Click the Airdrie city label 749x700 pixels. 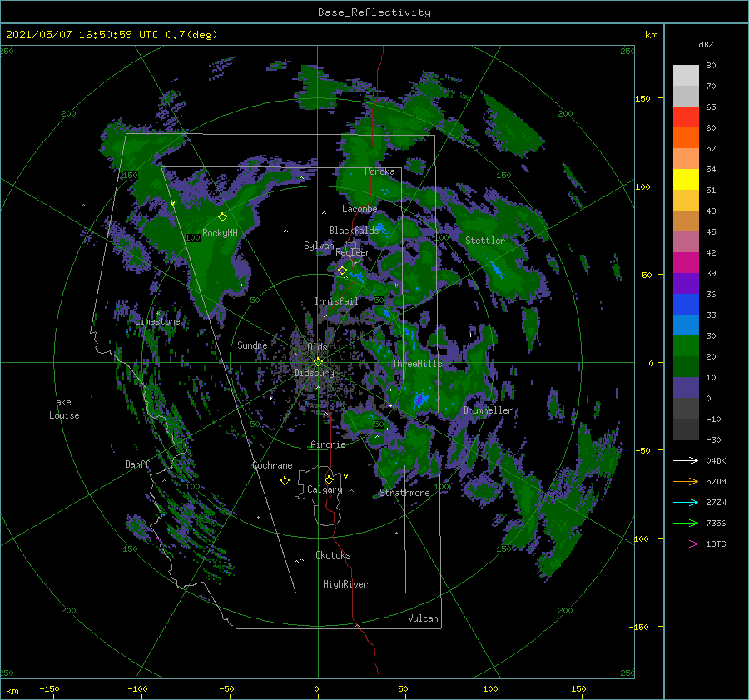coord(328,444)
